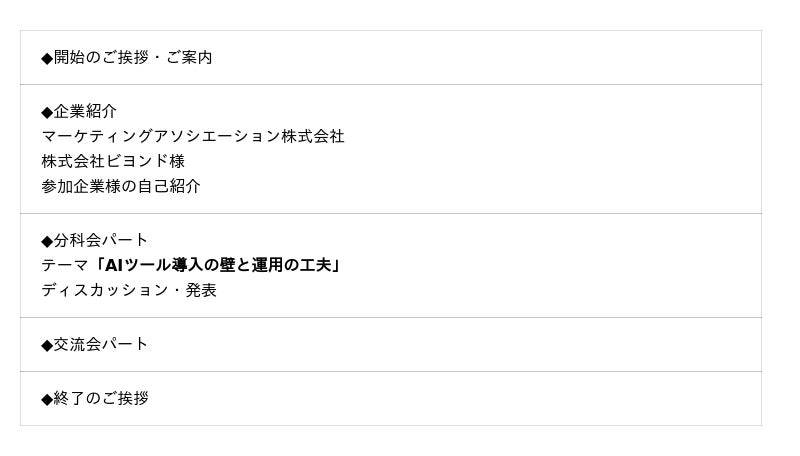
Task: Click the 株式会社ビヨンド様 line
Action: coord(113,161)
